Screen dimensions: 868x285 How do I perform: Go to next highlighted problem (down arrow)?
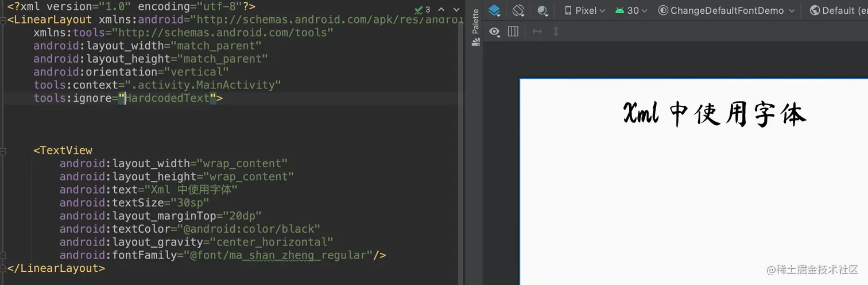coord(456,10)
